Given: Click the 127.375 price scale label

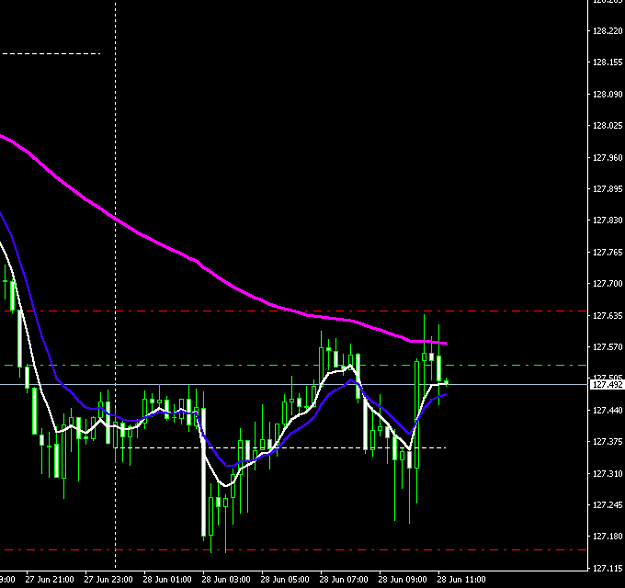Looking at the screenshot, I should coord(607,442).
